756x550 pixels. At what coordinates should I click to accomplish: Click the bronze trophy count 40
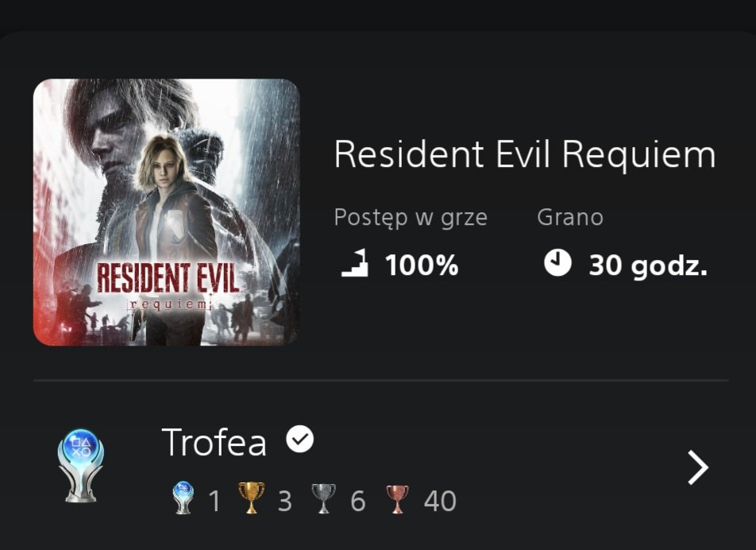click(x=440, y=502)
